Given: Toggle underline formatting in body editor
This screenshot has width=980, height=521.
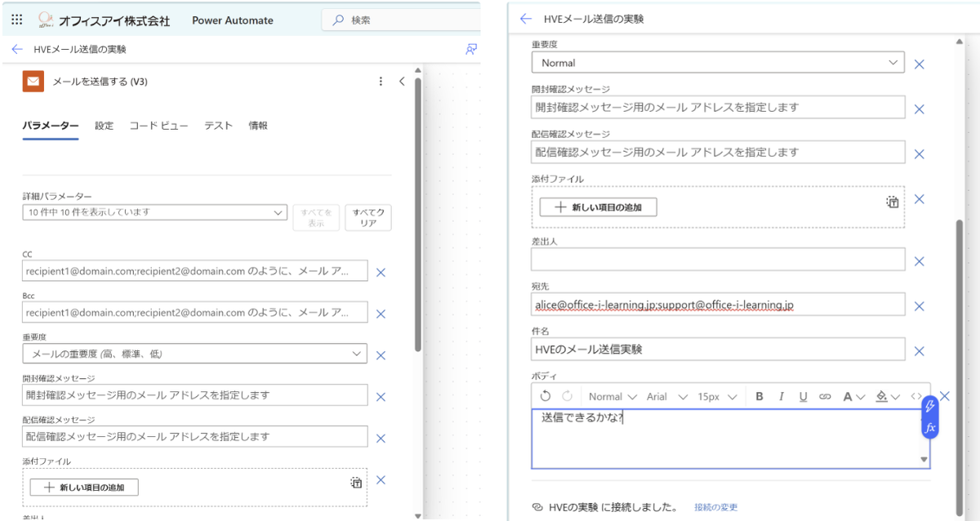Looking at the screenshot, I should click(x=803, y=396).
